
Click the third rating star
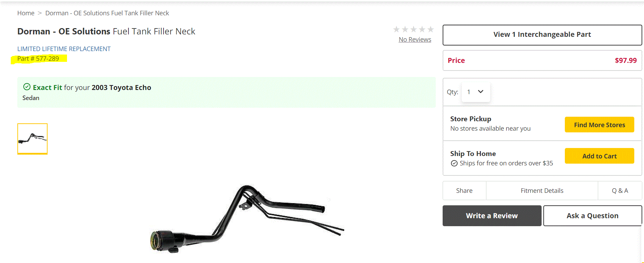click(x=413, y=29)
